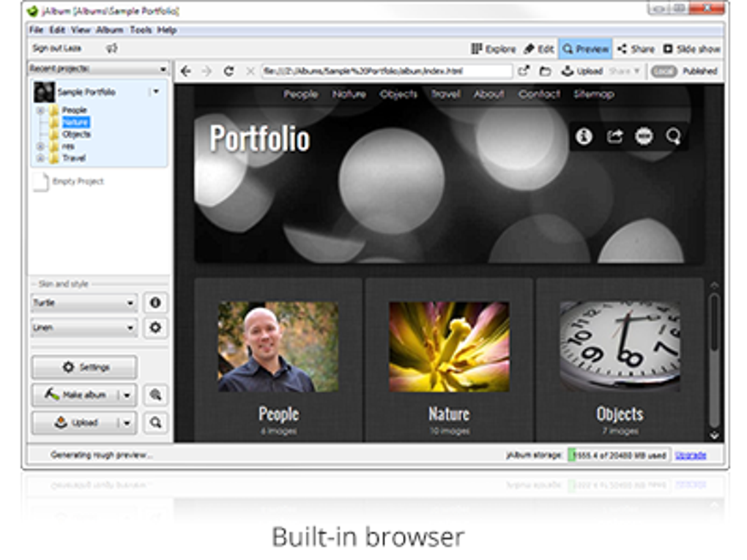
Task: Click preview magnifier beside Make album
Action: (x=155, y=395)
